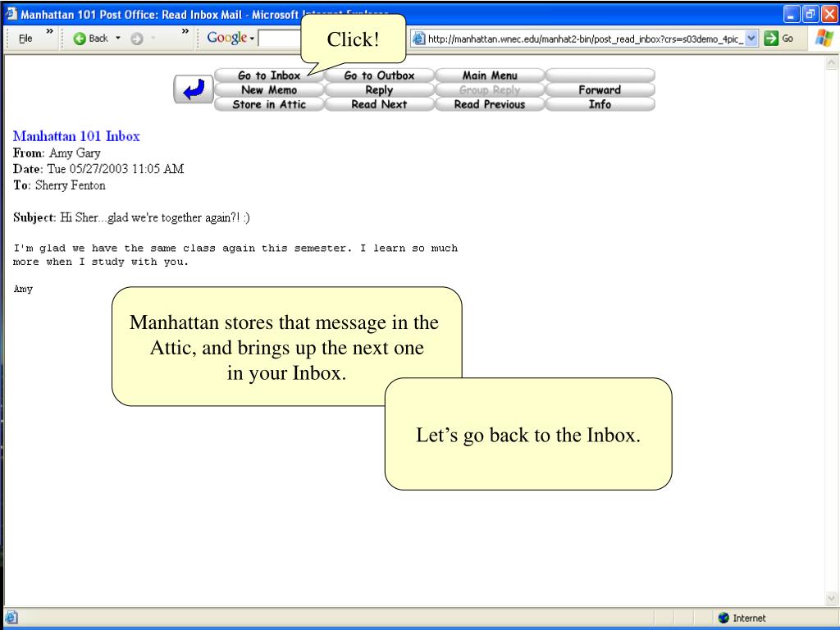Image resolution: width=840 pixels, height=630 pixels.
Task: Open the Back history dropdown arrow
Action: point(118,39)
